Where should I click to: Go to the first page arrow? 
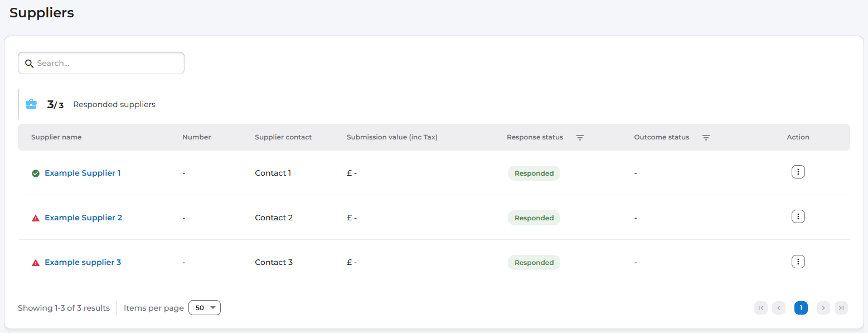click(760, 308)
